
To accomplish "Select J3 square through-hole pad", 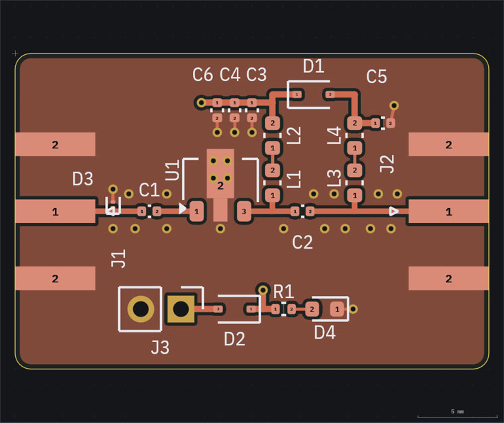I will (x=181, y=309).
